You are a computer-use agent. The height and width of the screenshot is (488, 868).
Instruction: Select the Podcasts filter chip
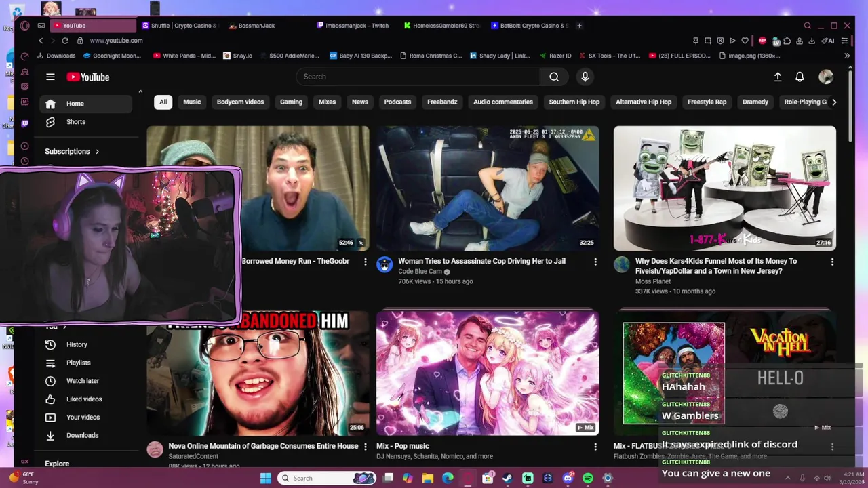coord(397,102)
